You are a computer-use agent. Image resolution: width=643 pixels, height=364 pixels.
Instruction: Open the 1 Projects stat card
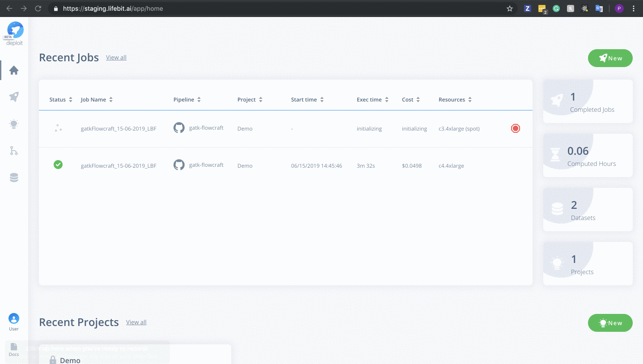[x=588, y=263]
